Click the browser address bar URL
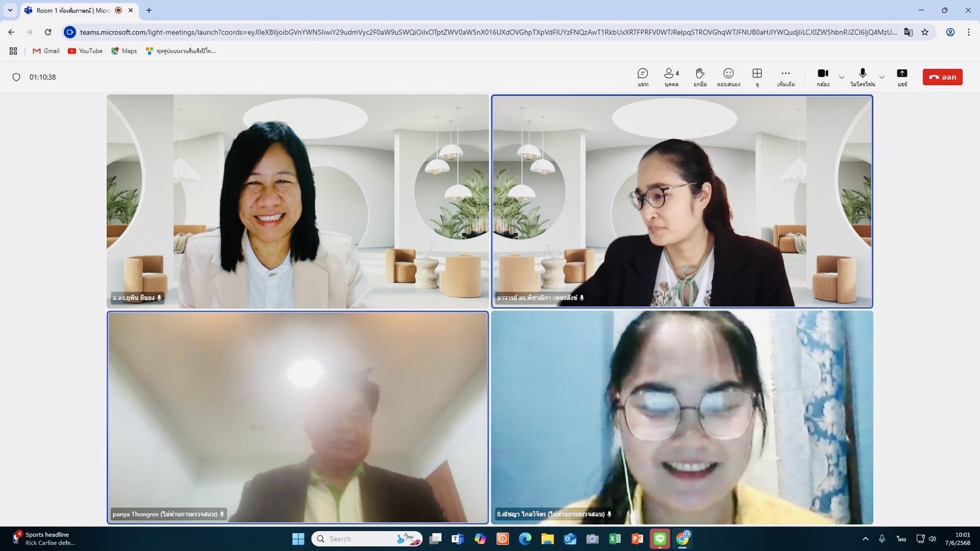 pos(488,32)
